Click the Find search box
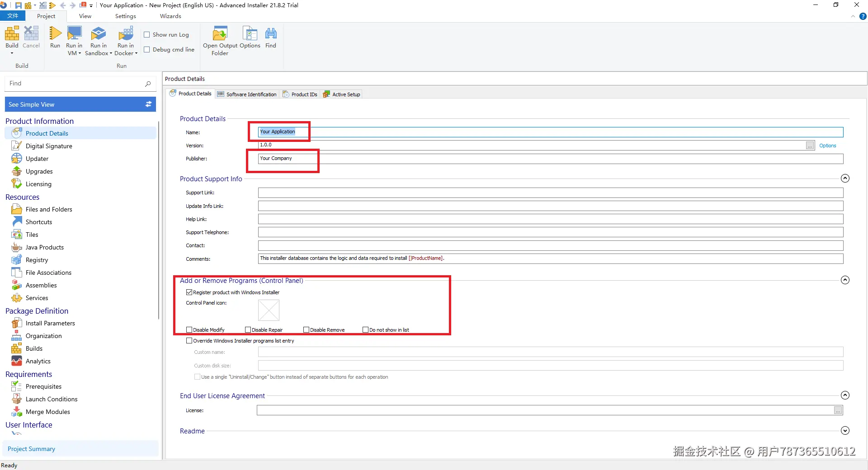868x470 pixels. 80,84
